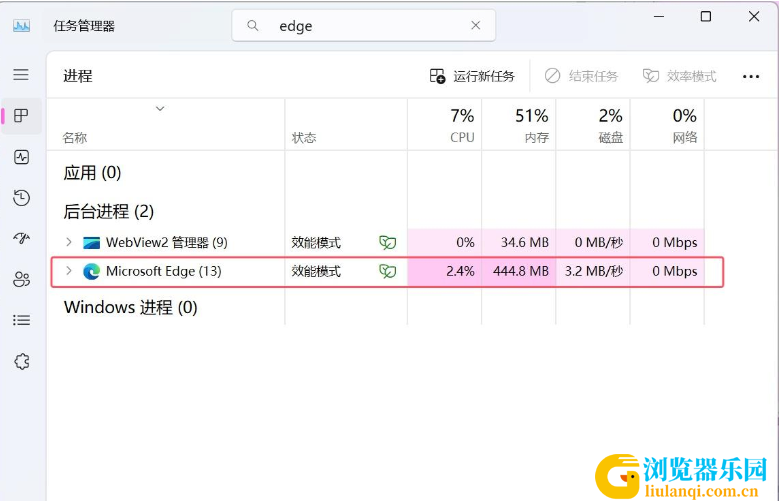Select the Processes sidebar icon
The width and height of the screenshot is (781, 501).
pyautogui.click(x=21, y=116)
